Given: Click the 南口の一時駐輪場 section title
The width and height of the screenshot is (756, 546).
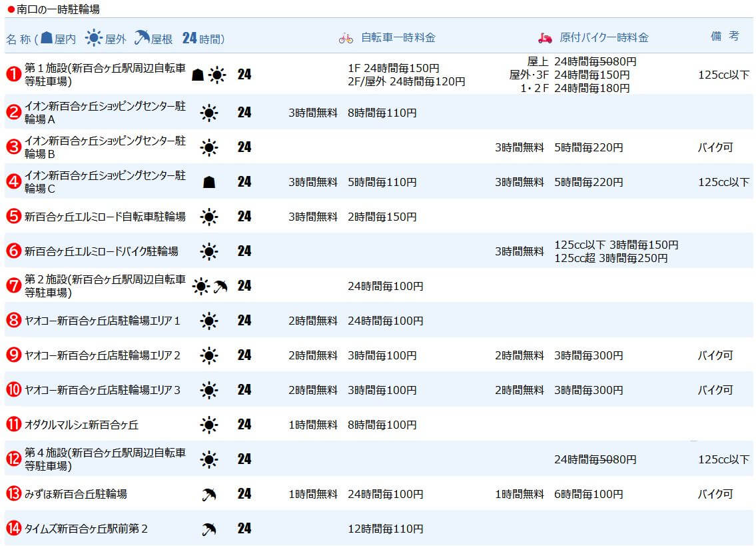Looking at the screenshot, I should pos(58,9).
